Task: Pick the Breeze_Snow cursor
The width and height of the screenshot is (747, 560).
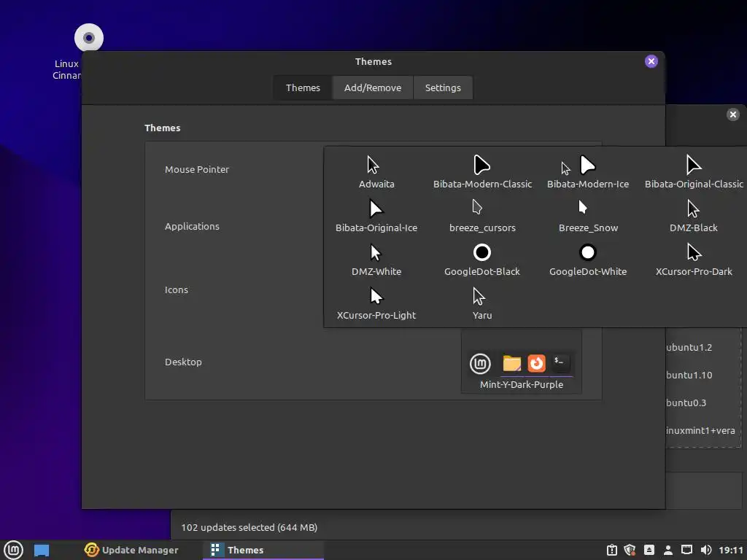Action: click(588, 216)
